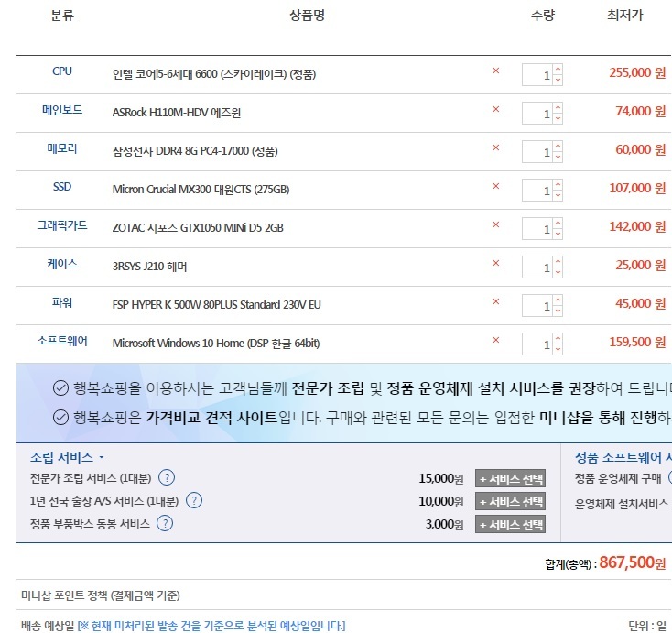Increase case quantity with up arrow
The width and height of the screenshot is (672, 633).
558,262
